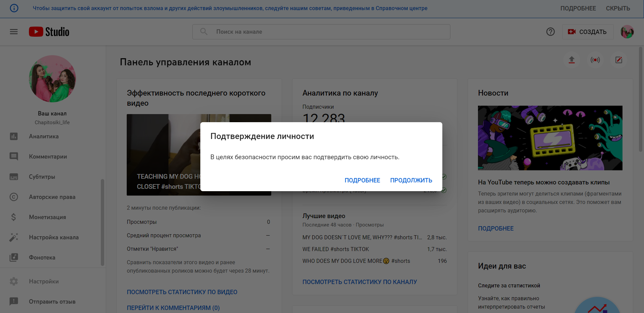644x313 pixels.
Task: Click the search magnifier icon
Action: point(204,32)
